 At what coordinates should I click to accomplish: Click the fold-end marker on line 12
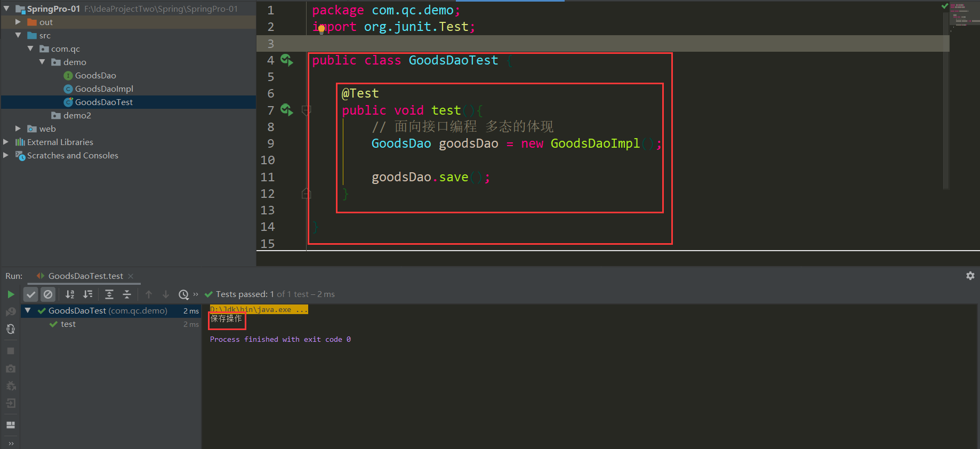coord(306,193)
